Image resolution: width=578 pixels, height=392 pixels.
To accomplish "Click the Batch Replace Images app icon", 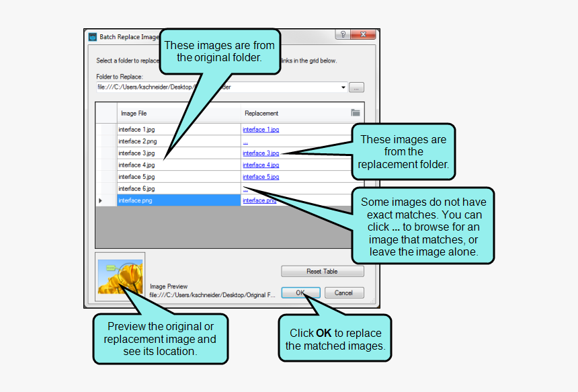I will point(93,37).
